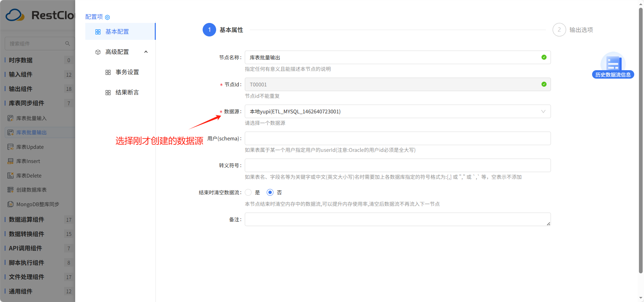644x302 pixels.
Task: Select 库表批量输出 in the component list
Action: (x=31, y=133)
